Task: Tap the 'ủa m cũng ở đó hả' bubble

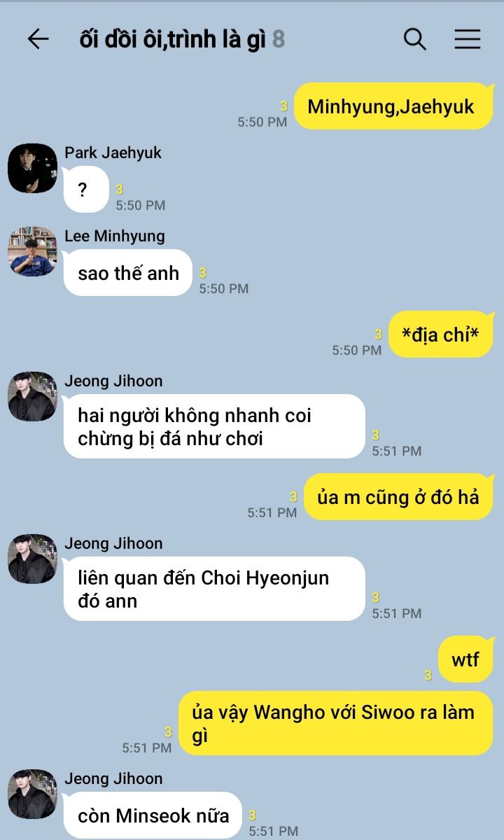Action: click(x=398, y=497)
